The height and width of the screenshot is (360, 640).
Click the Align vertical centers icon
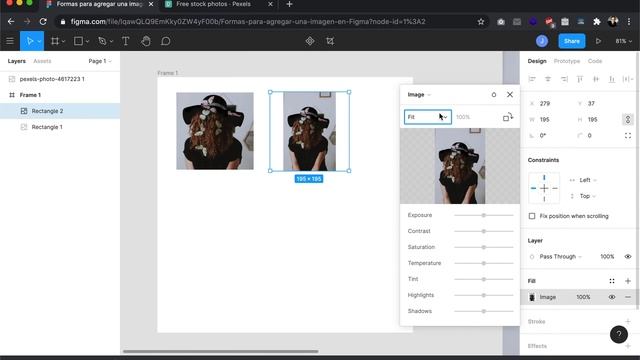pos(596,79)
